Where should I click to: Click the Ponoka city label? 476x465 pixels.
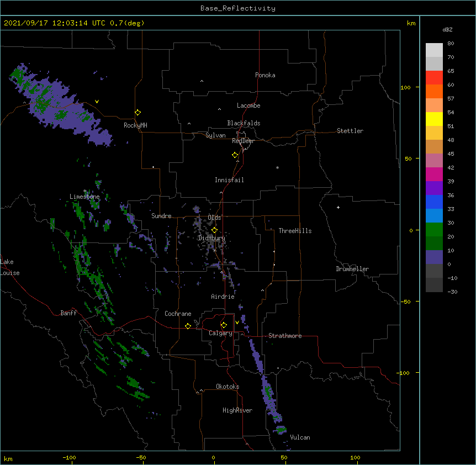[265, 75]
